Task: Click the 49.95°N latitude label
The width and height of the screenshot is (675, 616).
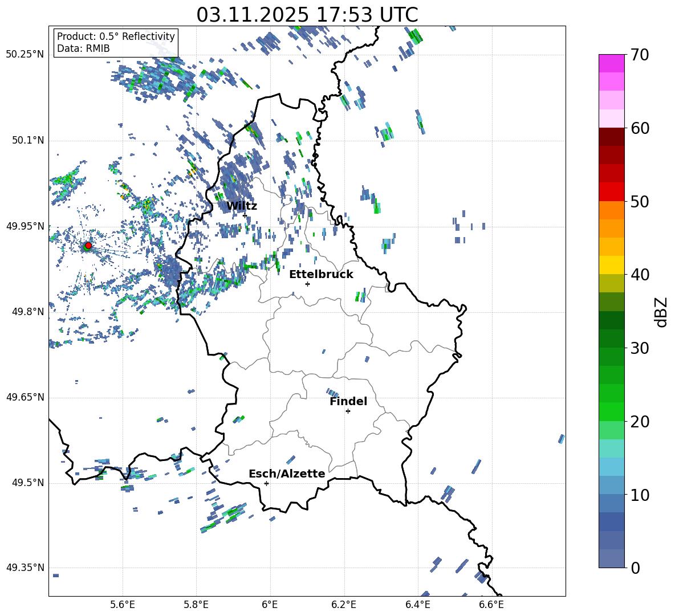Action: (x=25, y=226)
